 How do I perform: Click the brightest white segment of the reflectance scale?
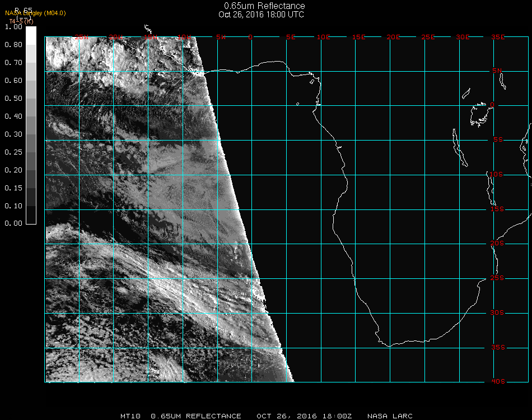click(x=31, y=36)
